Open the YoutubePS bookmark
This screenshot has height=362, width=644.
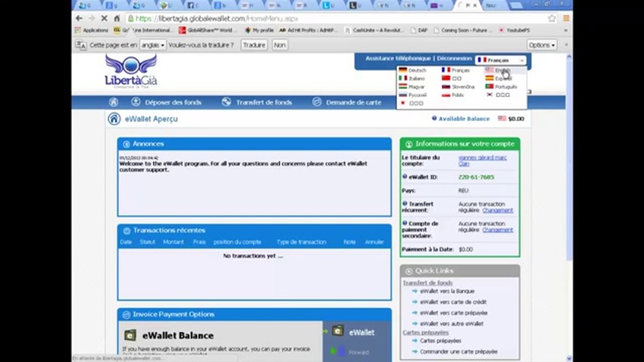click(515, 30)
